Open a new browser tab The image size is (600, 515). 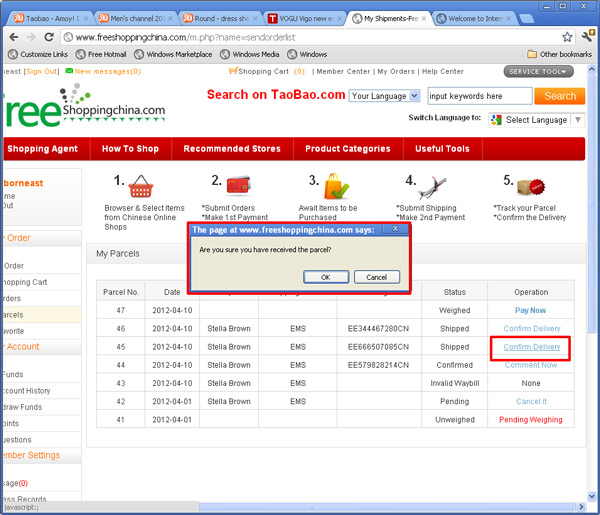coord(527,18)
